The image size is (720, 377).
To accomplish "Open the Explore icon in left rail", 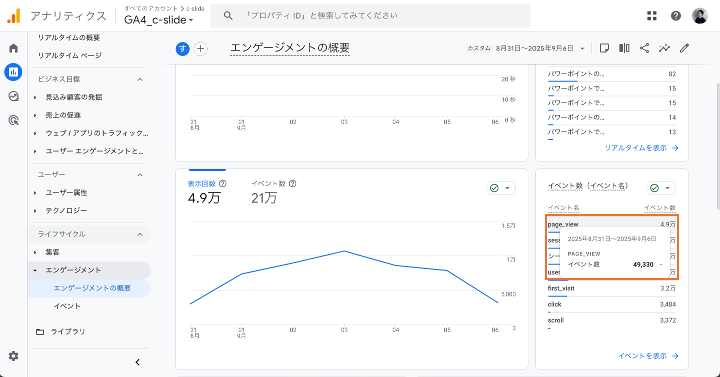I will click(x=14, y=96).
